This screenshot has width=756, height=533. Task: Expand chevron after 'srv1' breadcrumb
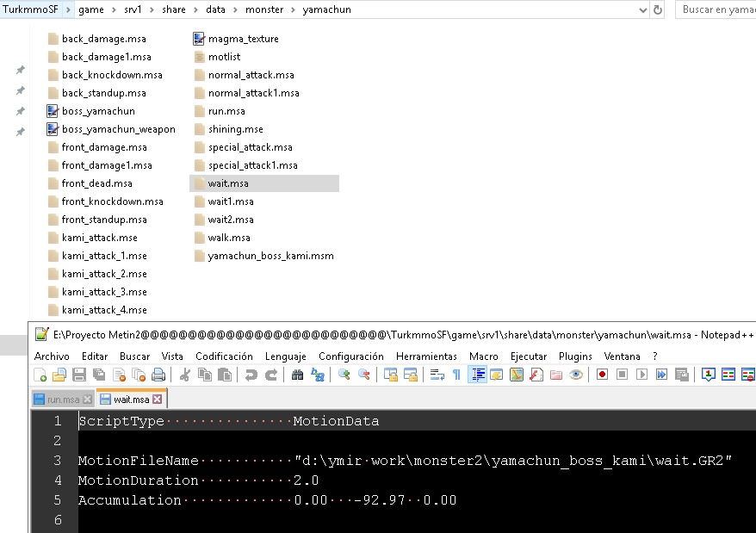click(x=152, y=9)
